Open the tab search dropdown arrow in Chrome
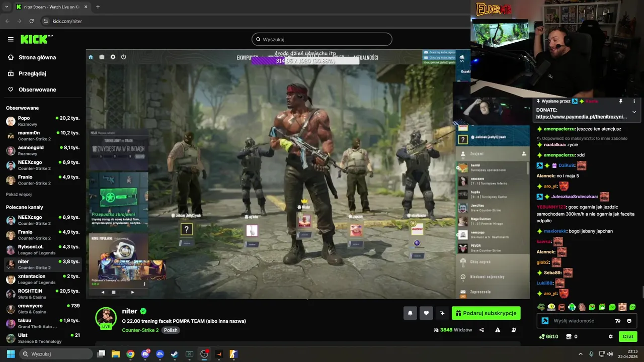This screenshot has width=644, height=362. coord(7,7)
